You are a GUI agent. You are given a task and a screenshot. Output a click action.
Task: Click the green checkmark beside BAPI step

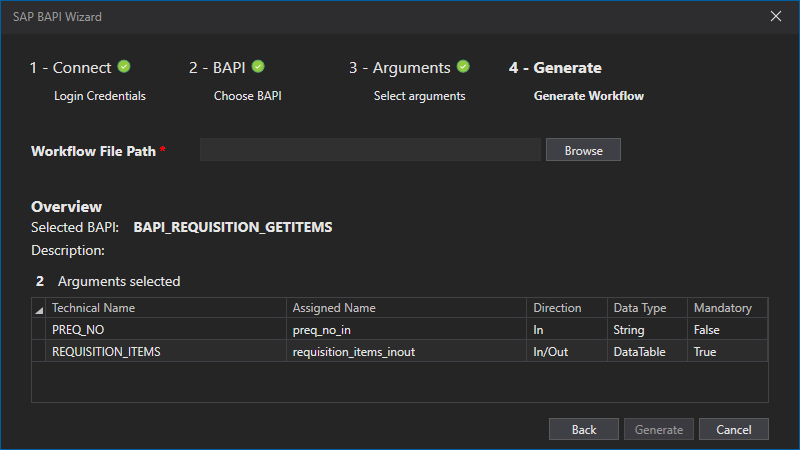tap(258, 66)
